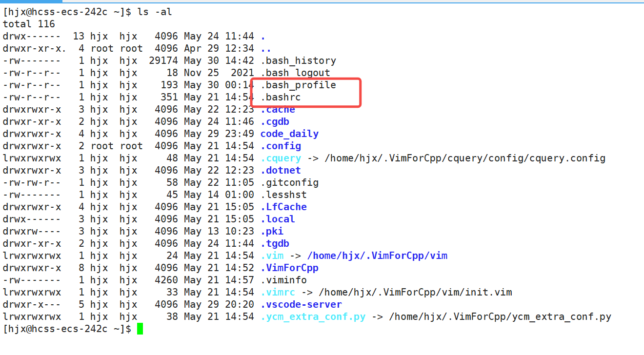Click the '.vscode-server' directory name
This screenshot has width=644, height=355.
pyautogui.click(x=301, y=305)
